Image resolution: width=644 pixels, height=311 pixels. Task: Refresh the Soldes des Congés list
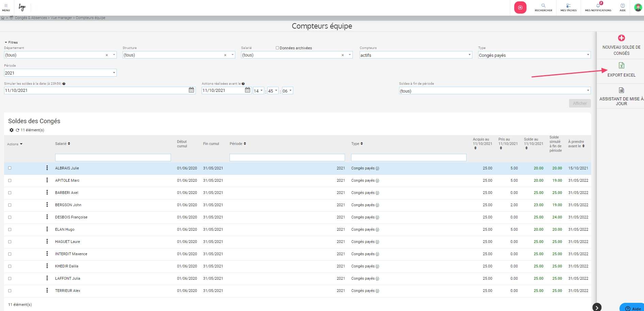click(x=17, y=130)
